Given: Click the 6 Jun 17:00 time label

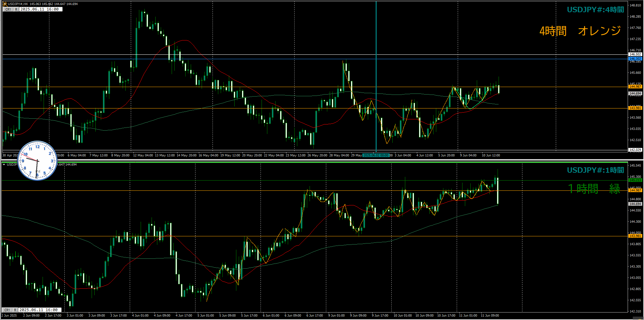Looking at the screenshot, I should coord(315,316).
